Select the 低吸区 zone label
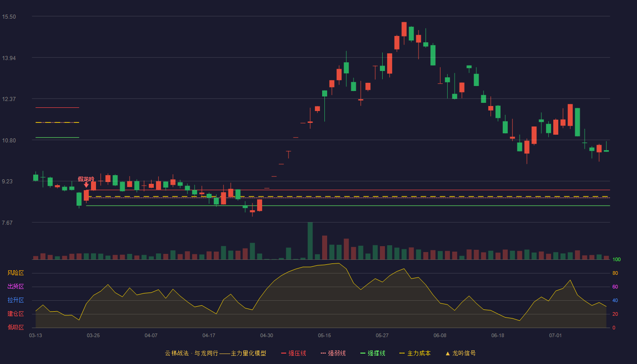 [x=15, y=327]
